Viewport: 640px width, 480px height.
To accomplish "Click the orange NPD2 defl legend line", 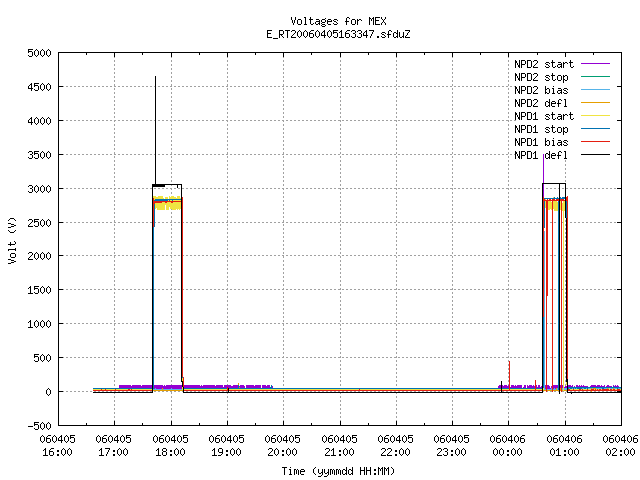I will coord(596,103).
